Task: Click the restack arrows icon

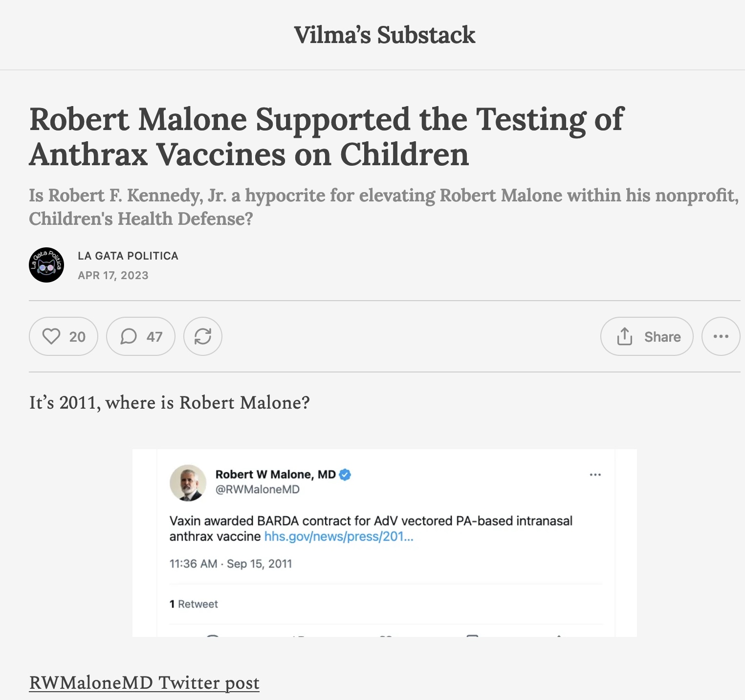Action: 202,336
